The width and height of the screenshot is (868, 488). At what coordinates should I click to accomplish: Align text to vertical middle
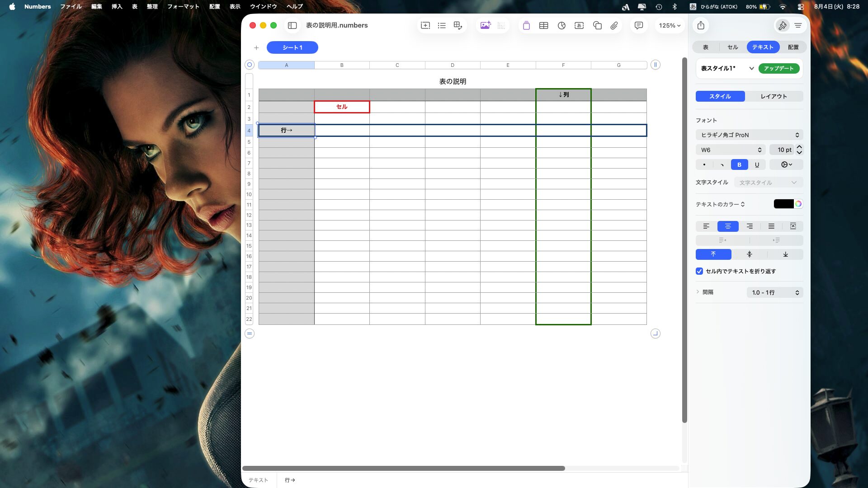[750, 254]
